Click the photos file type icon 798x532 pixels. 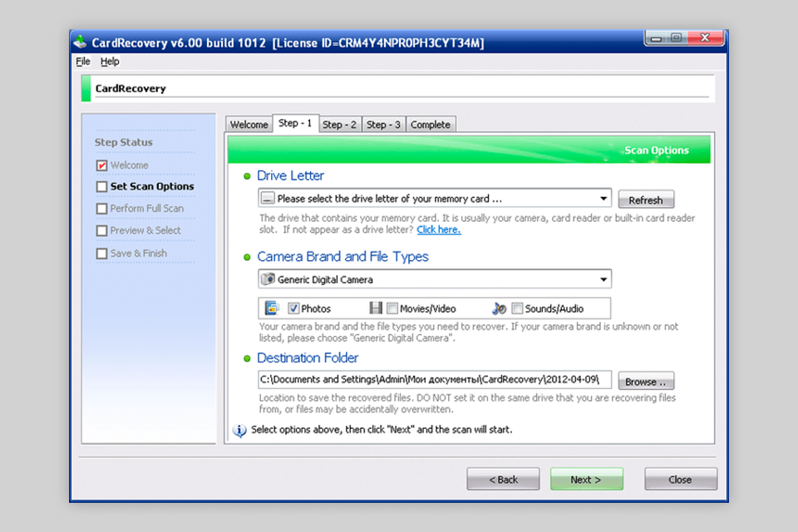(272, 308)
